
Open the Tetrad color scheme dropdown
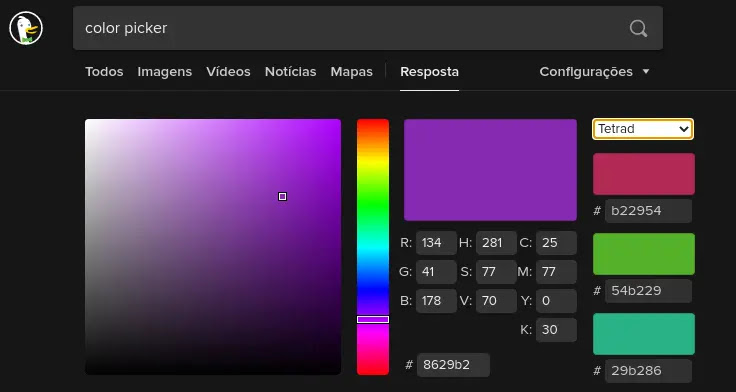point(643,129)
